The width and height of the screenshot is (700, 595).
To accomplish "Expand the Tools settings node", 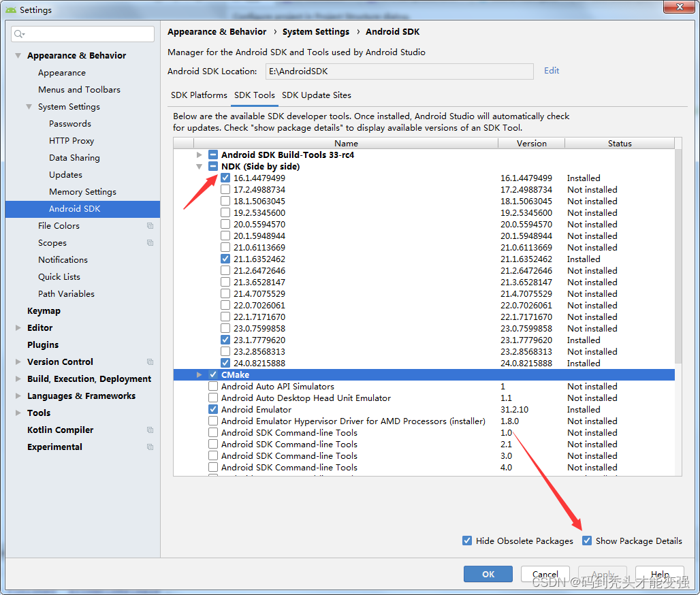I will pos(18,413).
